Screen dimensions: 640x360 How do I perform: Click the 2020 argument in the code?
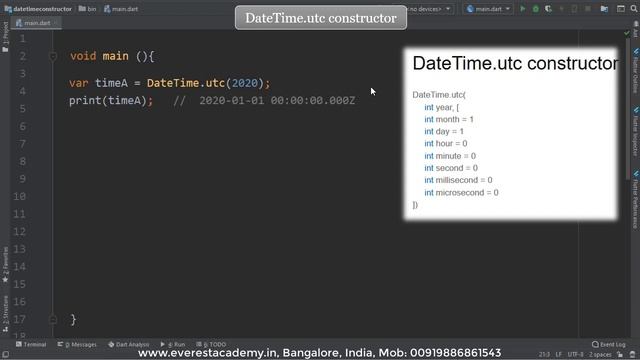click(244, 83)
